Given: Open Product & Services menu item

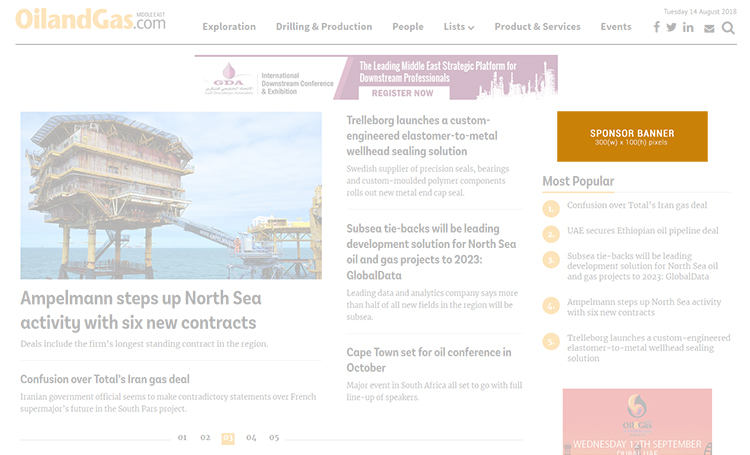Looking at the screenshot, I should pyautogui.click(x=538, y=27).
